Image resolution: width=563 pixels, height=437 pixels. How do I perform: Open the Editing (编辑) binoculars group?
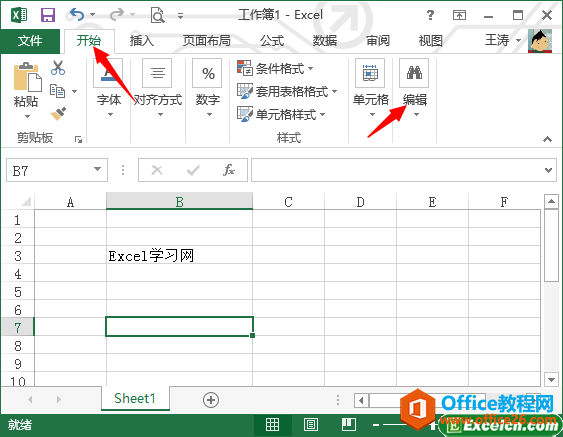click(x=414, y=88)
